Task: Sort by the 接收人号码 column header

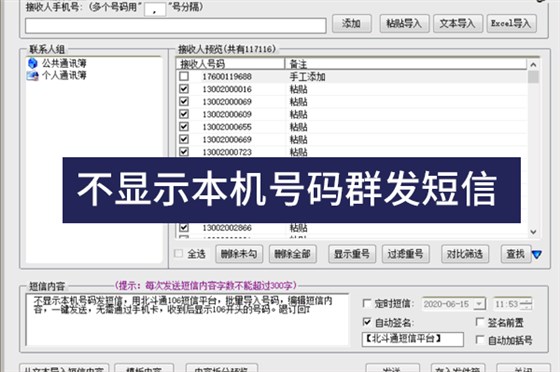Action: click(230, 64)
